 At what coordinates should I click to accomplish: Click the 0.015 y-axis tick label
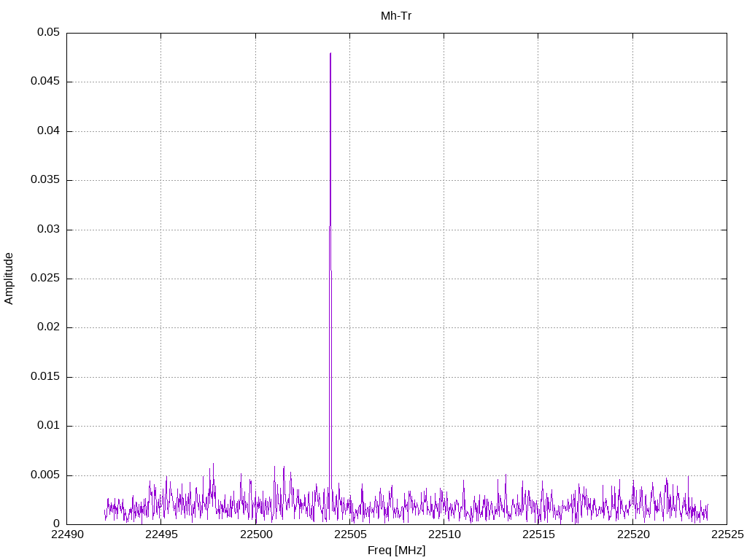(45, 377)
